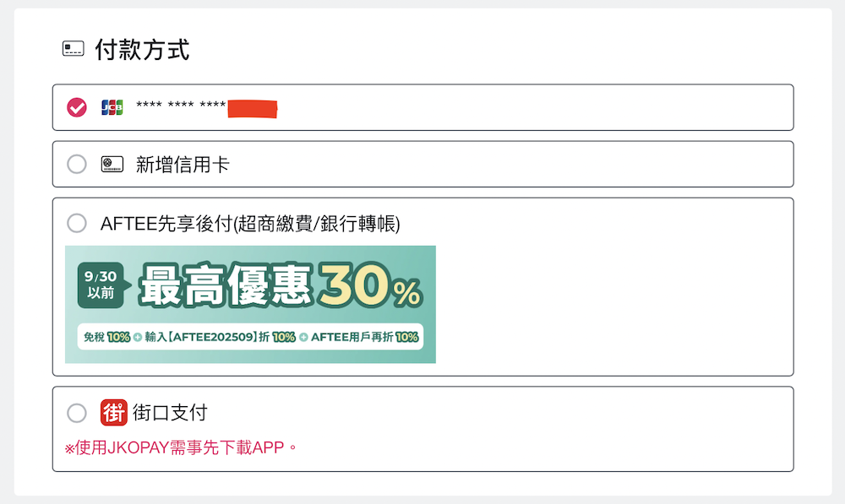845x504 pixels.
Task: Open the AFTEE promotional banner
Action: (x=250, y=305)
